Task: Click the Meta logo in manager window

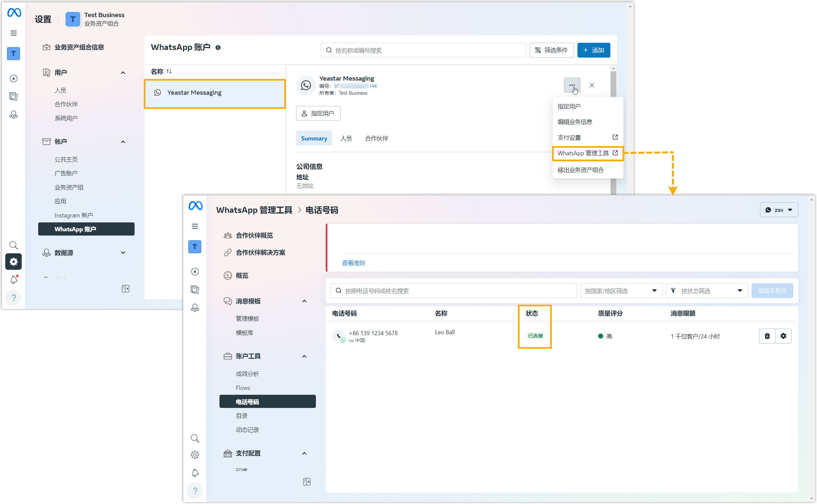Action: click(195, 206)
